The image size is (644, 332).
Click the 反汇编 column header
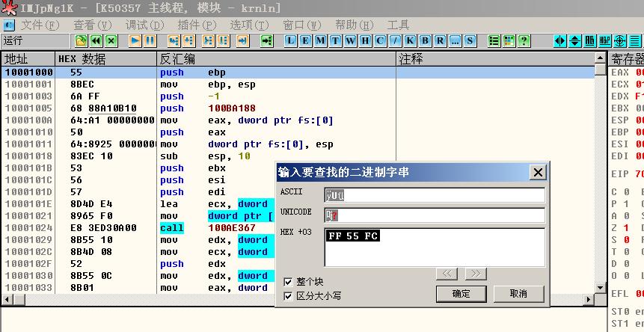(277, 59)
